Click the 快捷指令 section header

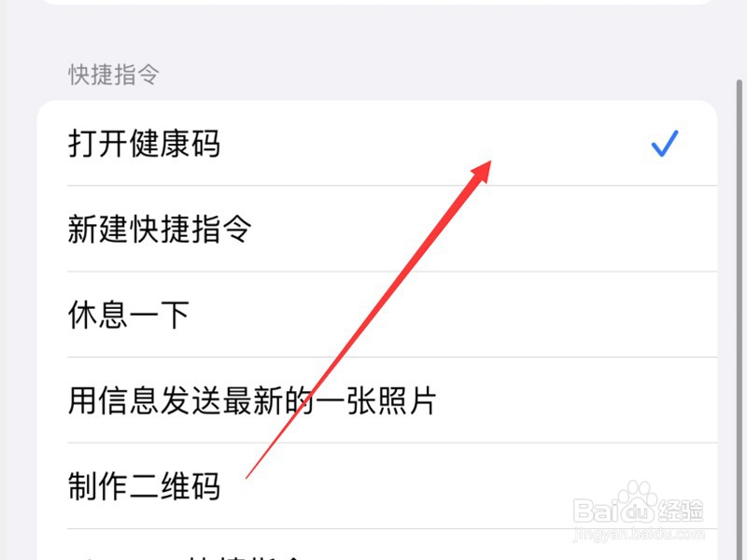click(x=114, y=75)
